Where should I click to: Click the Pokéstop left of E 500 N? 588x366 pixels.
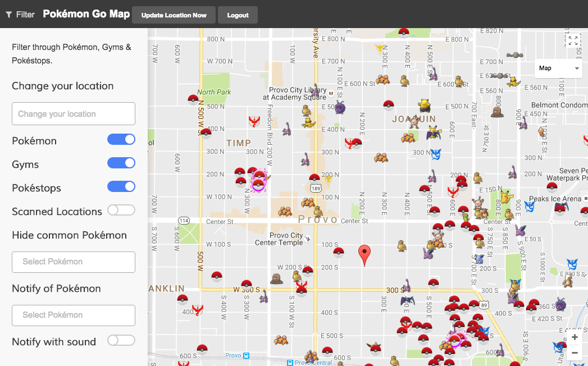[389, 106]
